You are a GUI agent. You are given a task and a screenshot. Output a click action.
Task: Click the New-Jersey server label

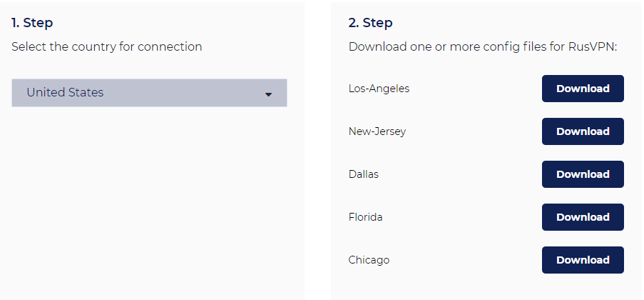coord(377,131)
